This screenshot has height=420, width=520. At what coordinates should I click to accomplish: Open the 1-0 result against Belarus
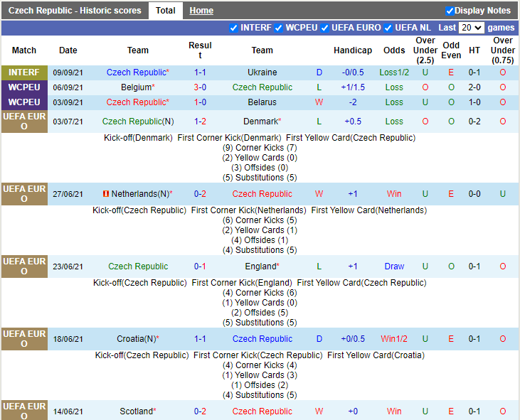(200, 102)
